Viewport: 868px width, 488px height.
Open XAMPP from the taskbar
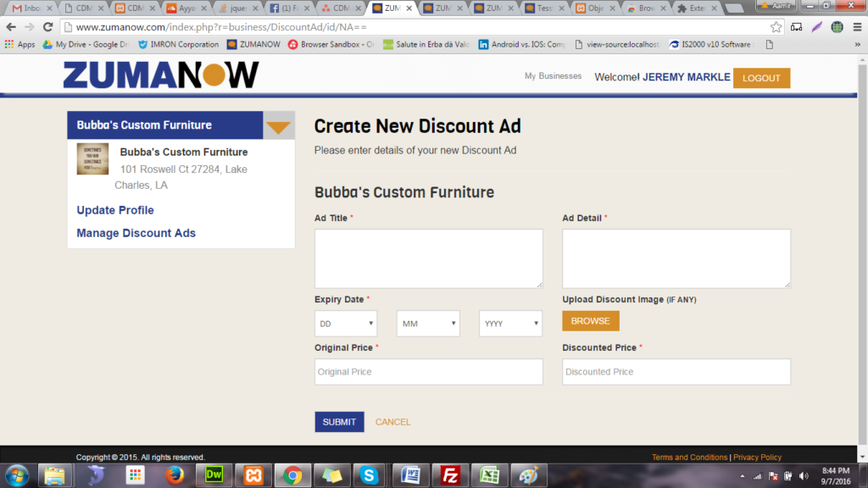[x=253, y=475]
